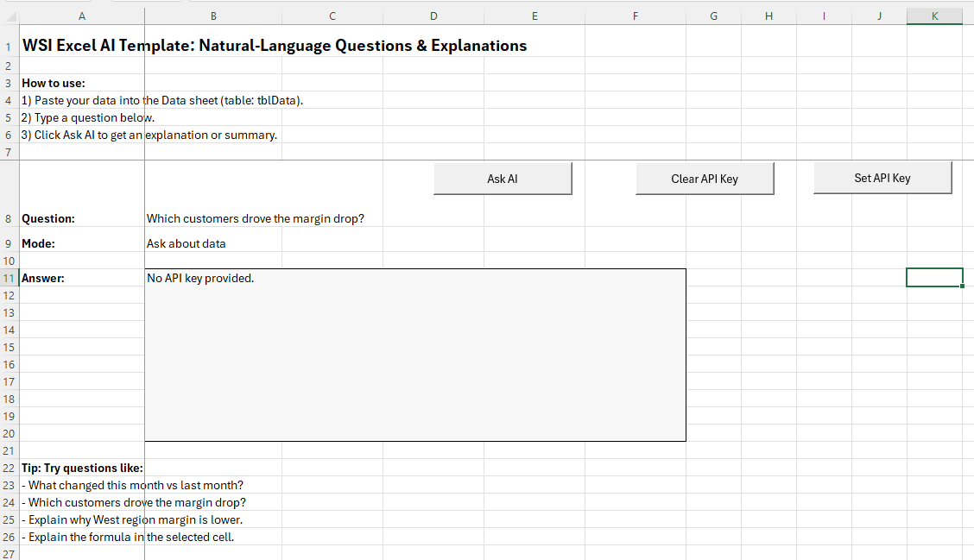Viewport: 974px width, 560px height.
Task: Select the title cell WSI Excel AI Template
Action: [83, 46]
